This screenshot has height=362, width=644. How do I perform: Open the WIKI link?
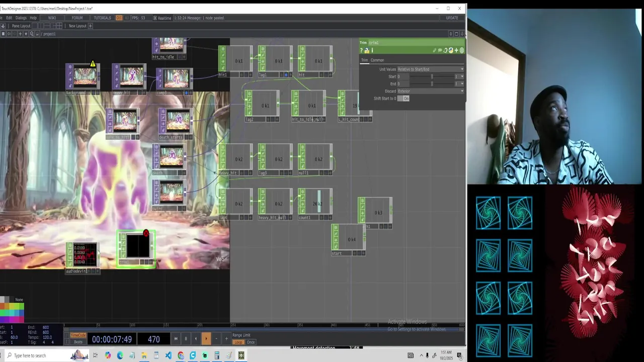coord(52,18)
